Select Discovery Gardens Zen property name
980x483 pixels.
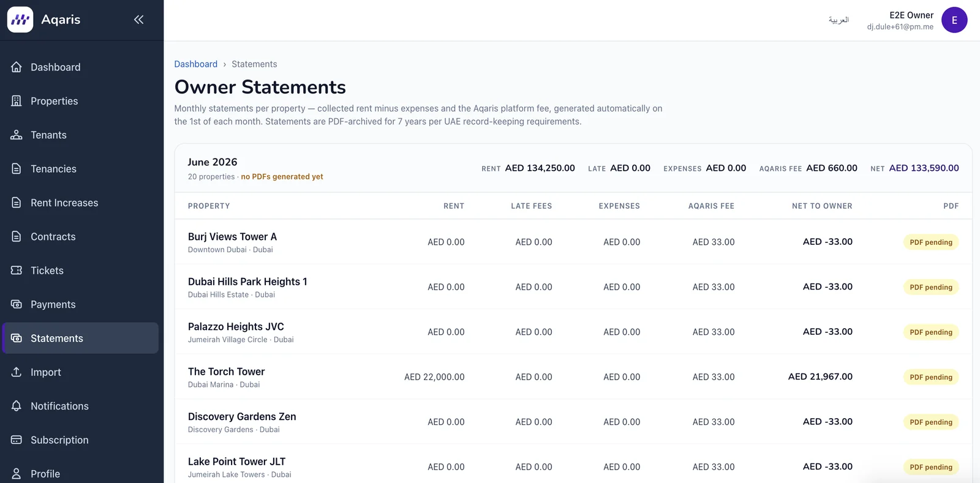pos(242,416)
